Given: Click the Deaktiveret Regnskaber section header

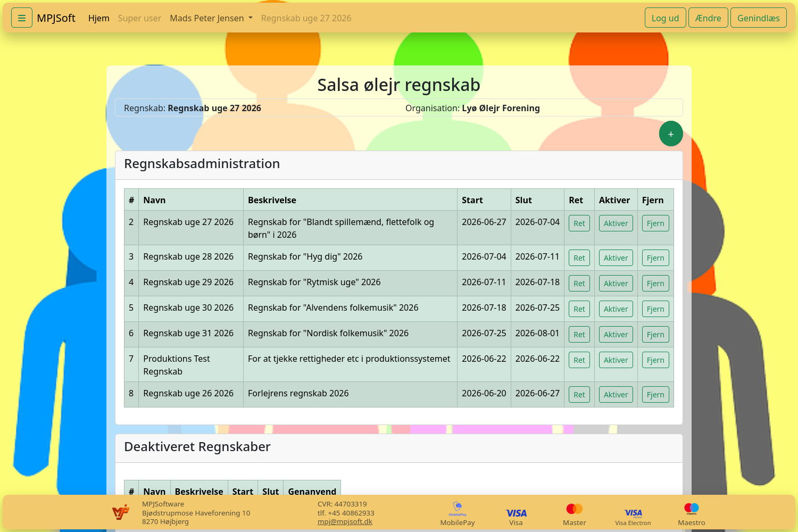Looking at the screenshot, I should (399, 448).
